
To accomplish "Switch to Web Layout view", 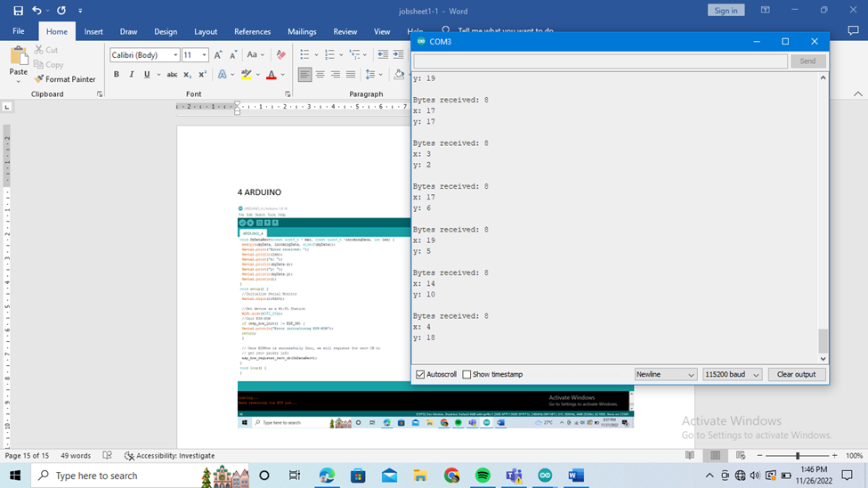I will coord(741,455).
